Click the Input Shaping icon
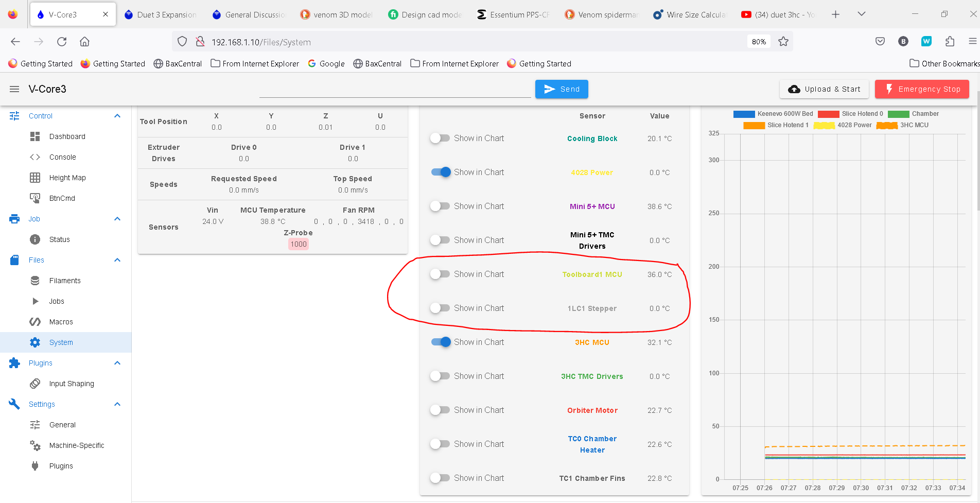 click(35, 384)
